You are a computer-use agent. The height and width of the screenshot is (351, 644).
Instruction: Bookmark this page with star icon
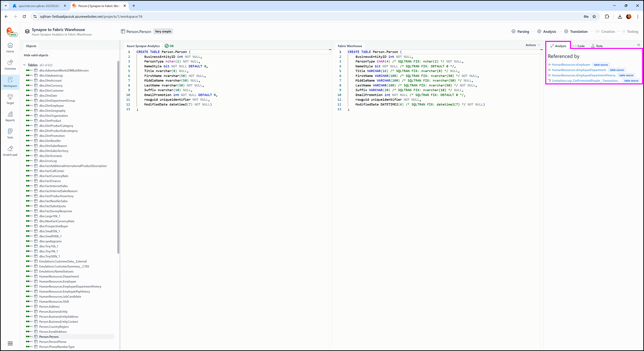[594, 16]
